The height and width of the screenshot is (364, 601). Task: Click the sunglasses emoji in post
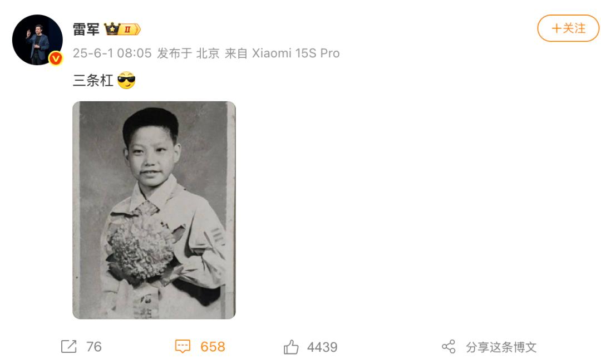pyautogui.click(x=126, y=81)
